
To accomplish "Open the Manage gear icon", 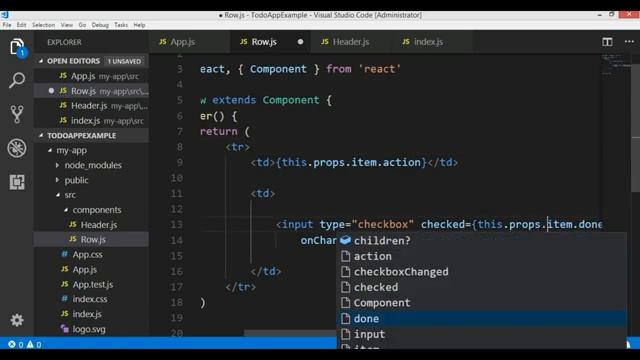I will [x=17, y=320].
